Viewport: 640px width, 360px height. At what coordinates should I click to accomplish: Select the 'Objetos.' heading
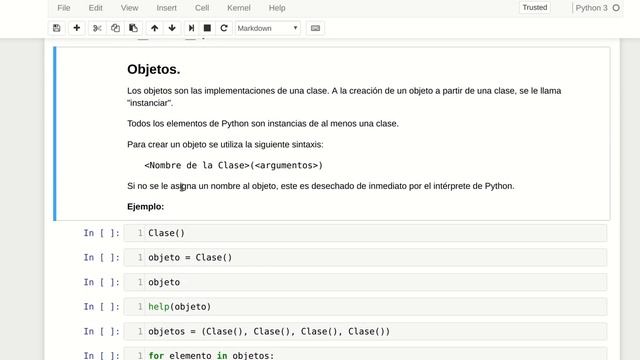[153, 69]
